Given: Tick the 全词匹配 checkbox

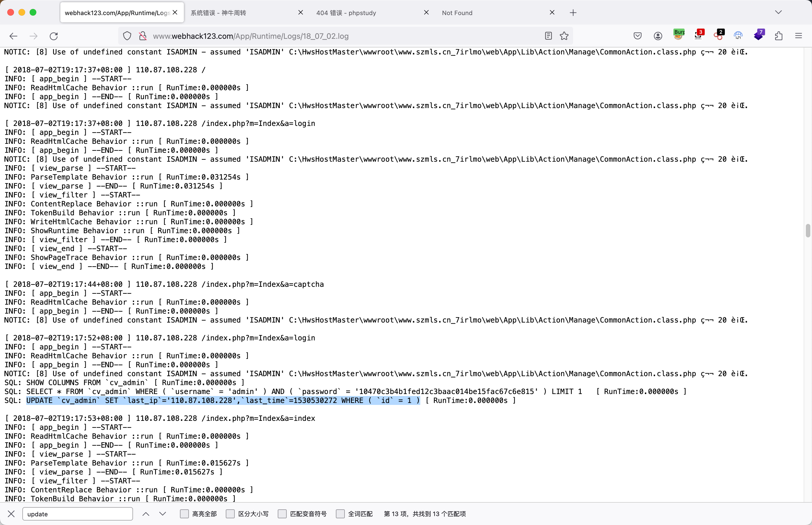Looking at the screenshot, I should coord(340,514).
